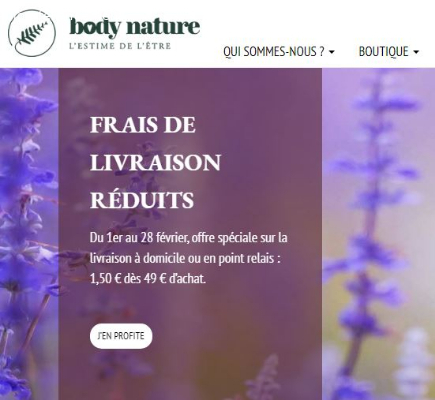This screenshot has height=400, width=435.
Task: Open homepage via body nature wordmark
Action: coord(135,27)
